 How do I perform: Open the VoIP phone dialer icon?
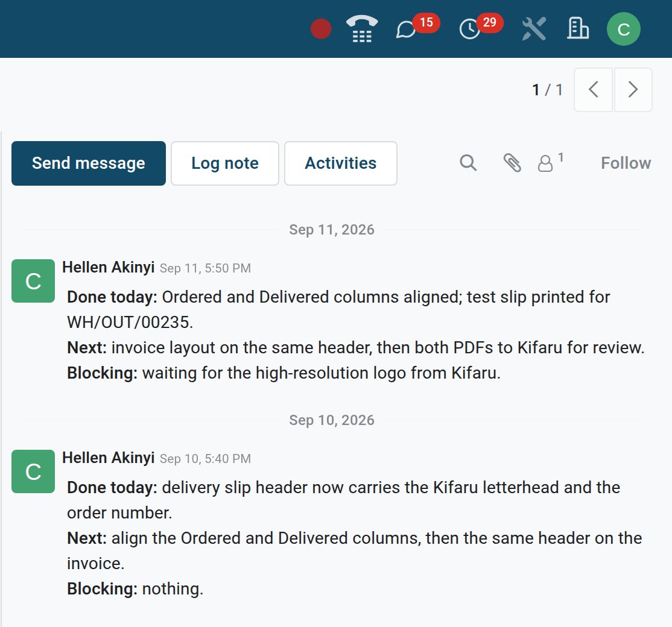pos(362,29)
